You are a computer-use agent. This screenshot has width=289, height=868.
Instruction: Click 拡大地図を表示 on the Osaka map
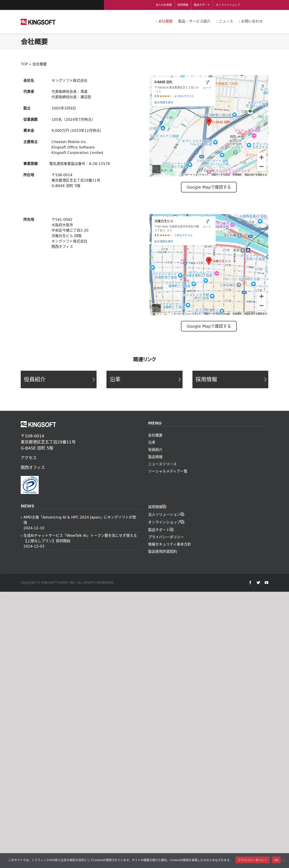click(164, 241)
